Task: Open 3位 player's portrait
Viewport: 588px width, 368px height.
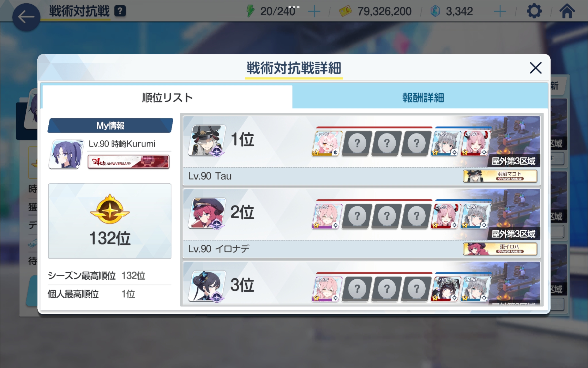Action: tap(207, 286)
